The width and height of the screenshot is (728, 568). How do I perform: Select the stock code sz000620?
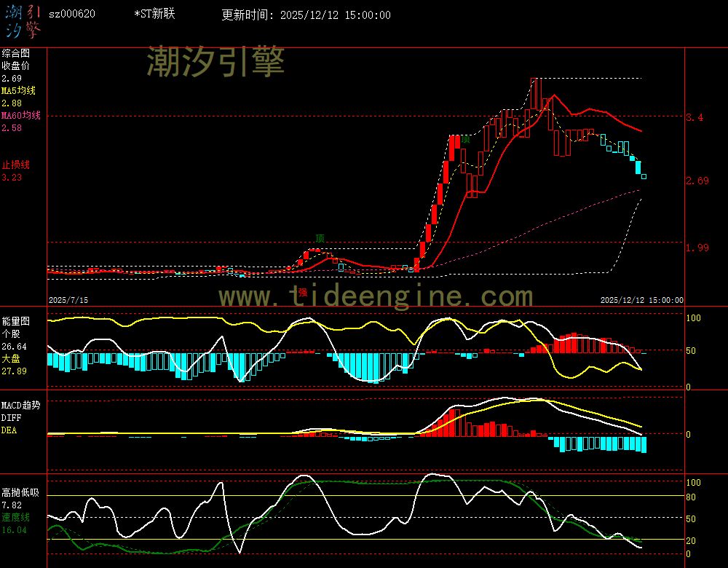pos(71,15)
